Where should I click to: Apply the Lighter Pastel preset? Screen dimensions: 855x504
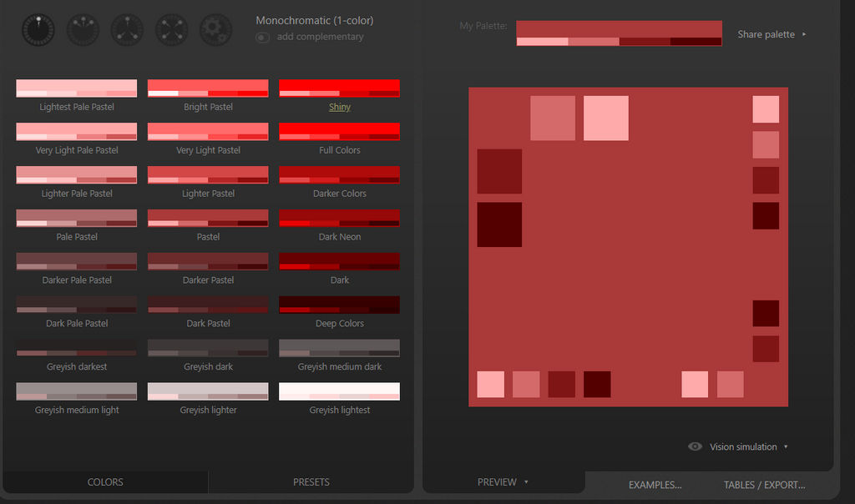point(208,175)
